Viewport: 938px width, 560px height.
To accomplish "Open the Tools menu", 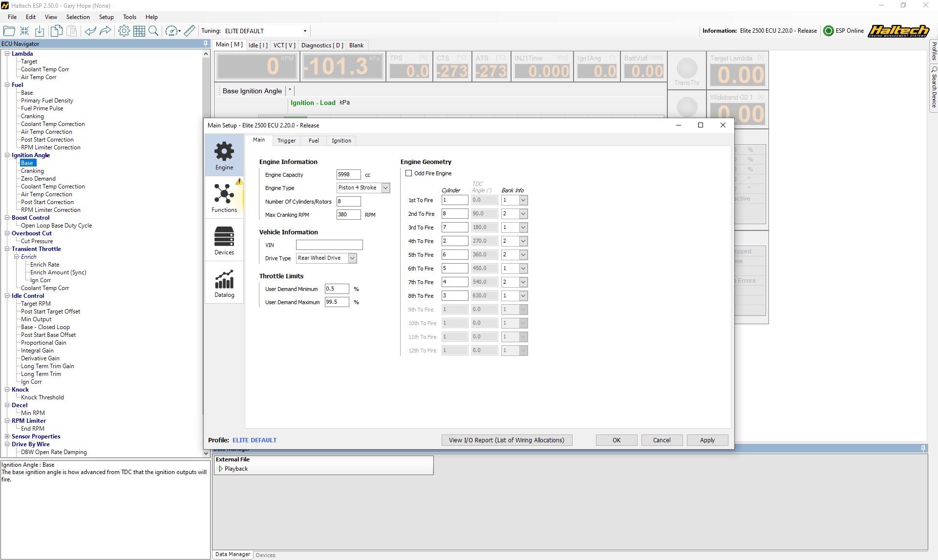I will [x=129, y=17].
